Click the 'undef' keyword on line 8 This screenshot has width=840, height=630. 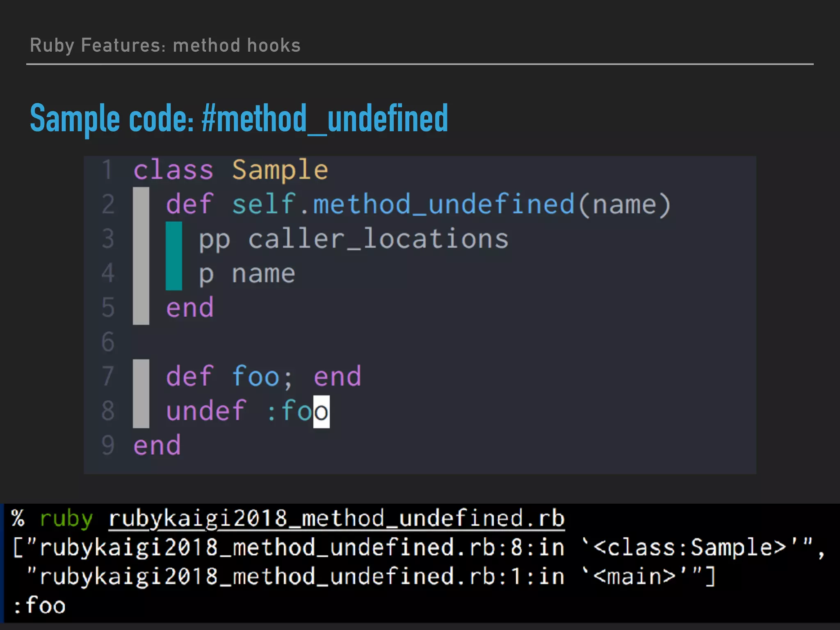(206, 411)
